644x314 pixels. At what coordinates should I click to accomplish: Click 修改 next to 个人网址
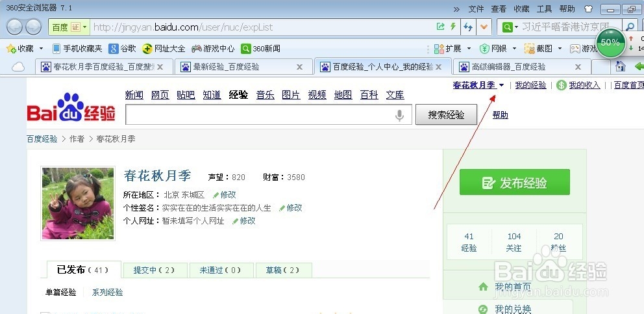pos(244,221)
